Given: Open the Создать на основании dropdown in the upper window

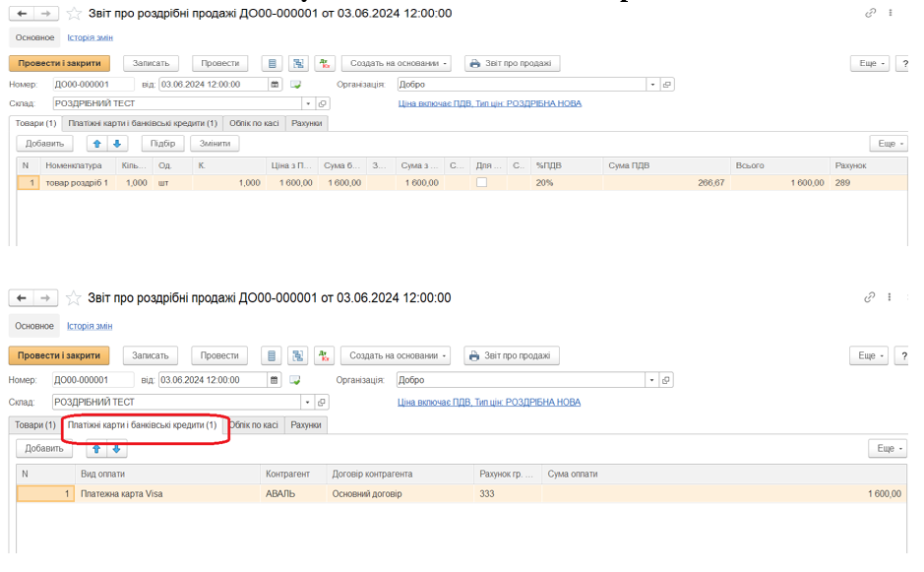Looking at the screenshot, I should pyautogui.click(x=396, y=63).
